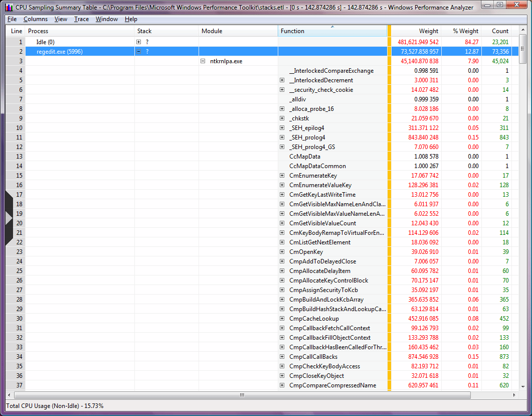
Task: Open the side flyout arrow on left edge
Action: click(x=9, y=218)
